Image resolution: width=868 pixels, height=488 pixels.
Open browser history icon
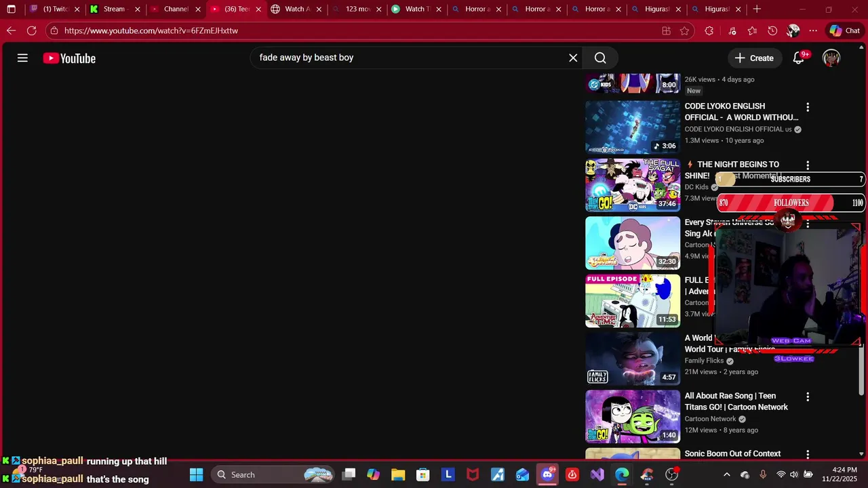[x=772, y=30]
